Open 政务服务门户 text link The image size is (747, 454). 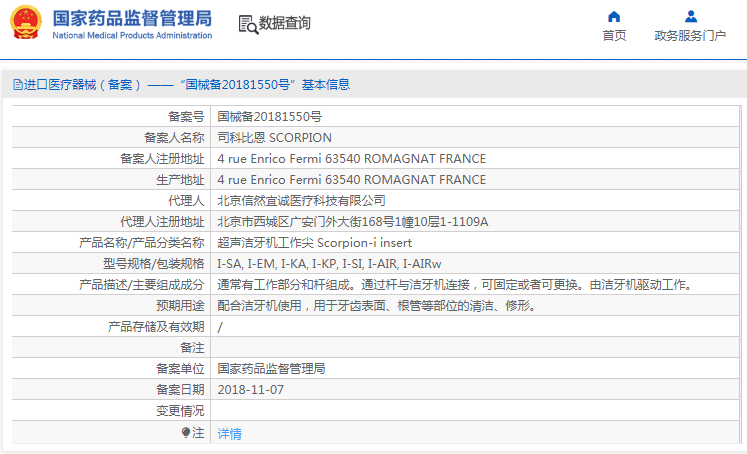pyautogui.click(x=690, y=35)
